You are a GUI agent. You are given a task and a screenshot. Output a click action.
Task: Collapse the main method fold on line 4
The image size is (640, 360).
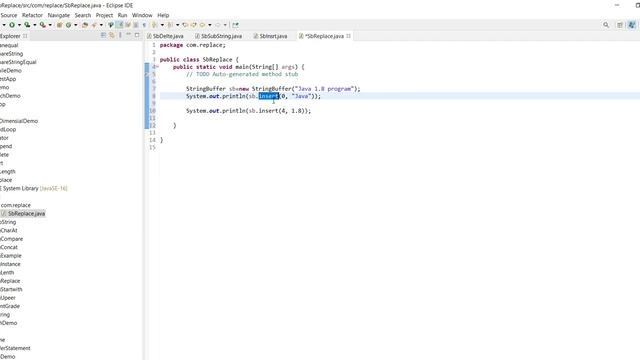pos(157,67)
